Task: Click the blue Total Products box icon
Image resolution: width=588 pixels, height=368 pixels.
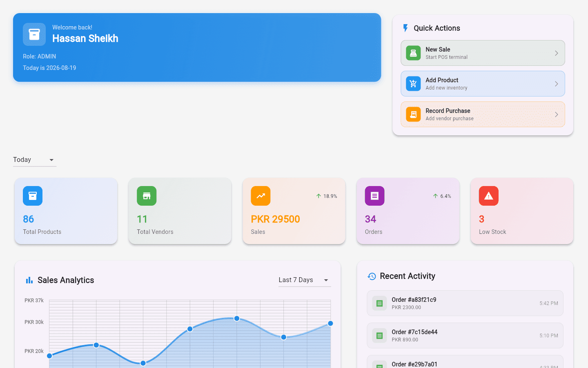Action: click(x=33, y=196)
